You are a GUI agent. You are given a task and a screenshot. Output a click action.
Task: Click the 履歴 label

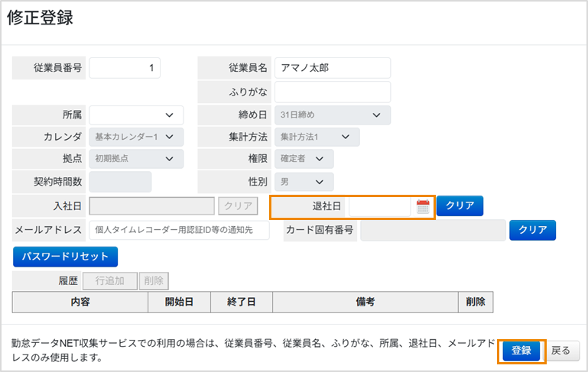point(68,281)
